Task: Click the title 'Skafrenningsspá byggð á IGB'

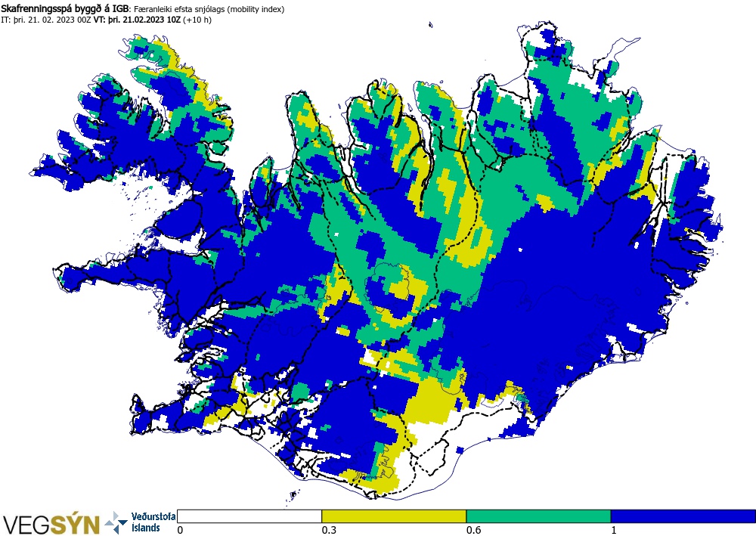Action: [64, 9]
